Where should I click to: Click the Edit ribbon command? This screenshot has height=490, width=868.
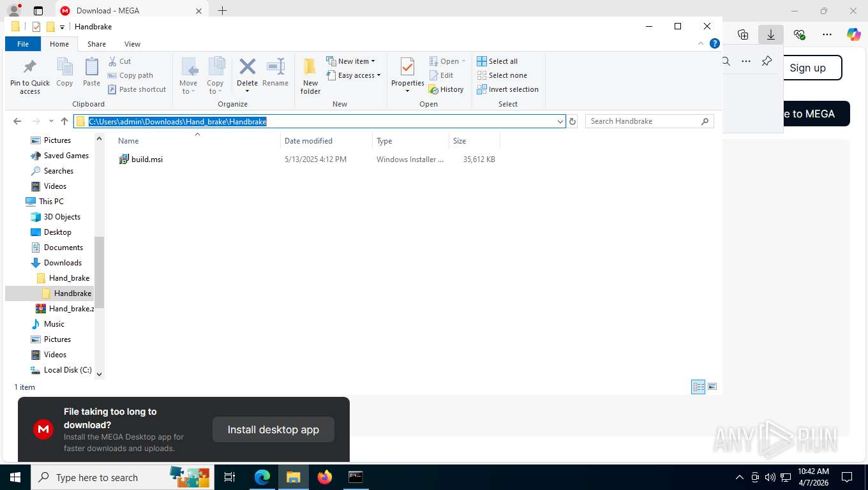(441, 75)
